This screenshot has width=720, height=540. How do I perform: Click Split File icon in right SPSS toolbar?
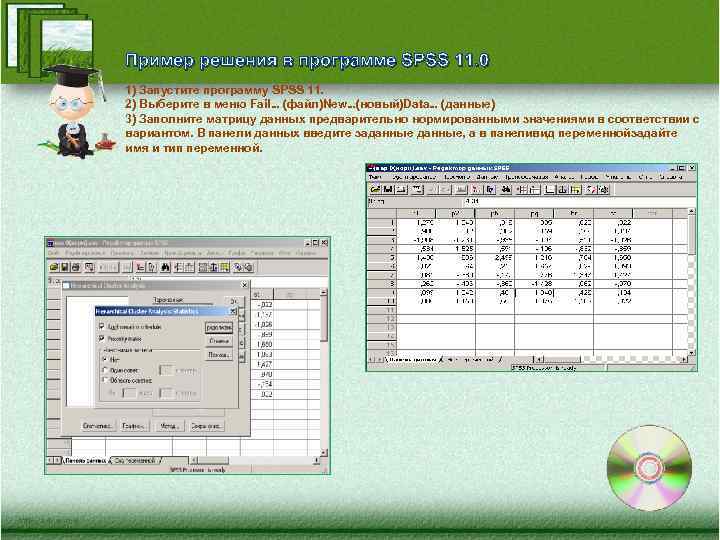pos(550,189)
